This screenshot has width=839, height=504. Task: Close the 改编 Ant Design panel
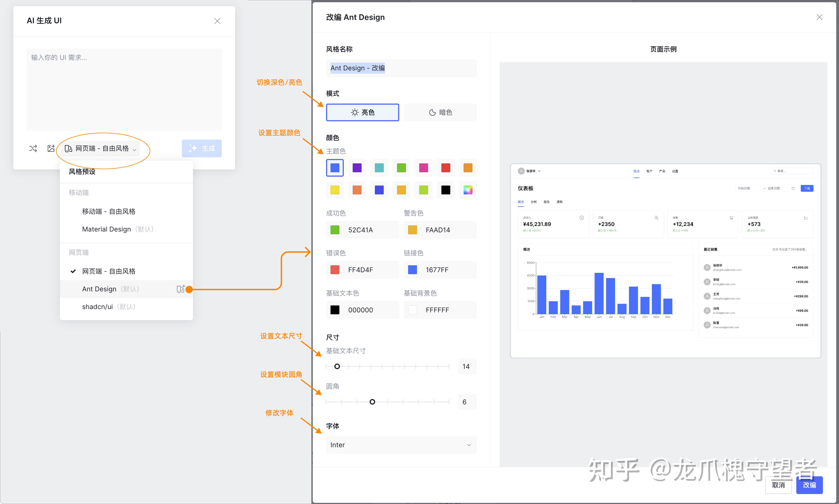point(819,17)
